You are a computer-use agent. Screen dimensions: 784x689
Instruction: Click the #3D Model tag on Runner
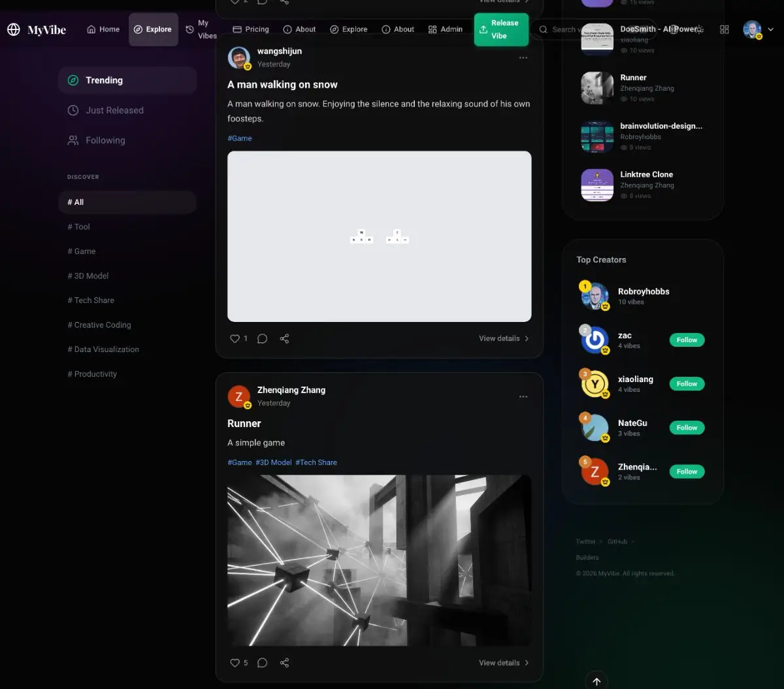point(273,462)
